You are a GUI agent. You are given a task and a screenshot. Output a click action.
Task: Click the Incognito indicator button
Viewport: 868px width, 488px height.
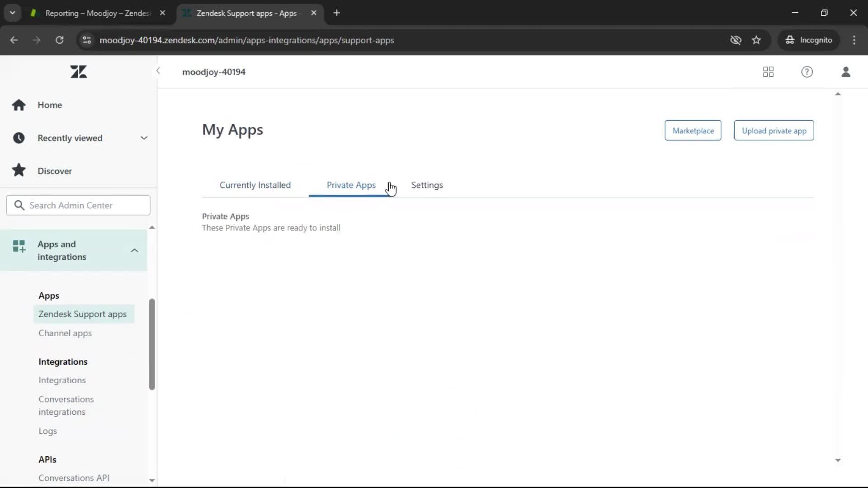point(808,40)
